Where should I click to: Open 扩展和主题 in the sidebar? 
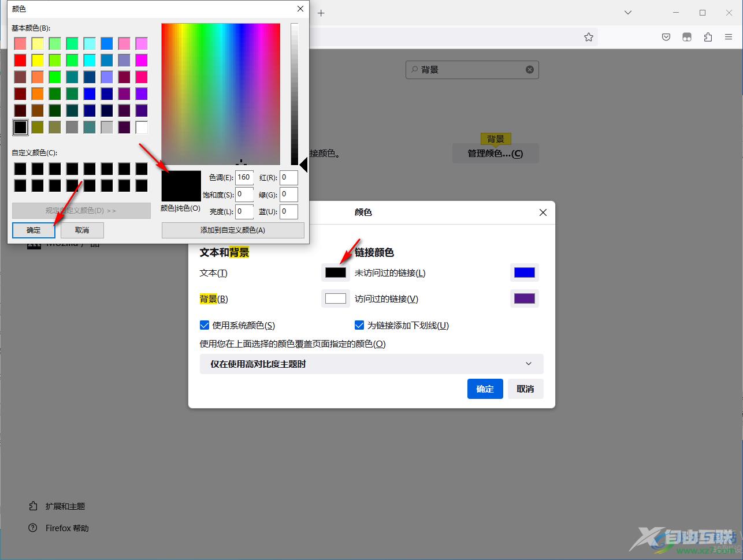[x=57, y=506]
